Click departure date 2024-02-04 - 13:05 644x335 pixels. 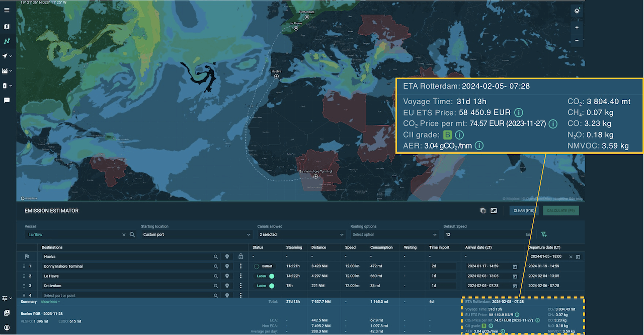[x=544, y=276]
